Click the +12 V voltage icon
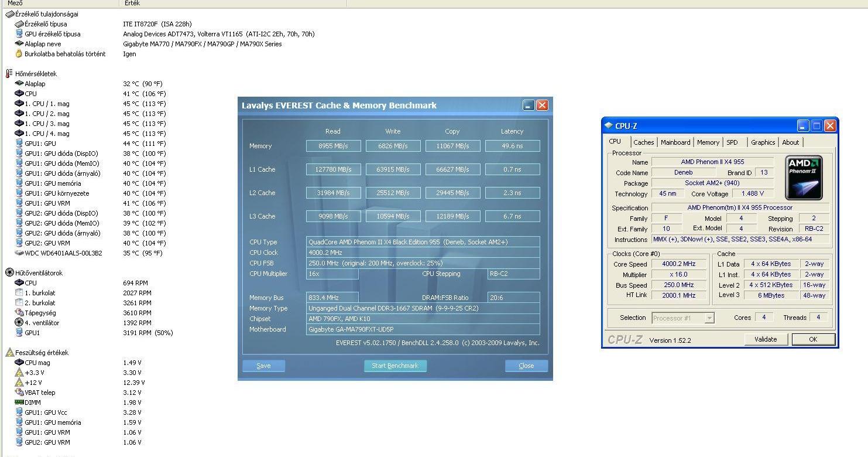The image size is (868, 457). 19,383
